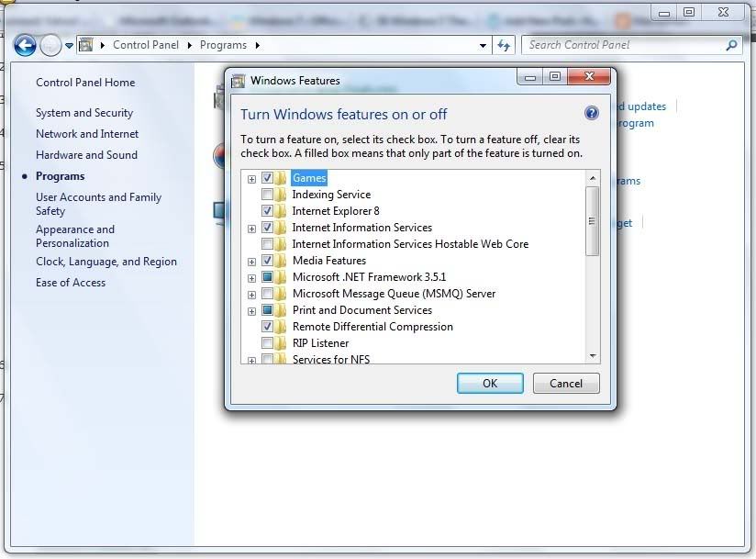
Task: Open User Accounts and Family Safety
Action: (98, 204)
